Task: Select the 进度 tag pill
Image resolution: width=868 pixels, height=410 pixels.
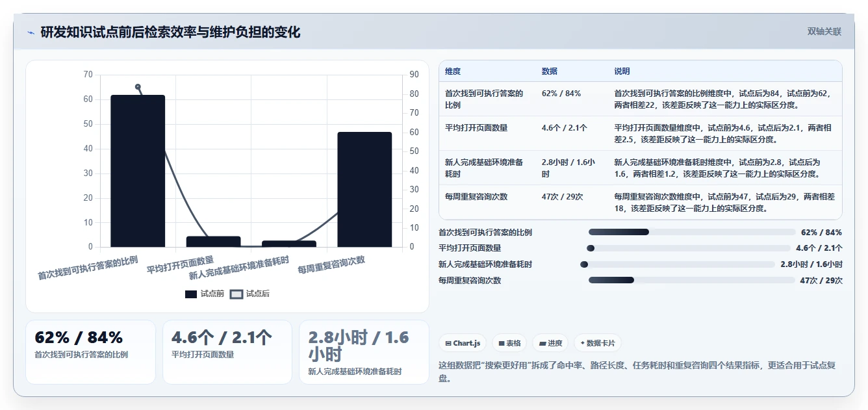Action: (550, 343)
